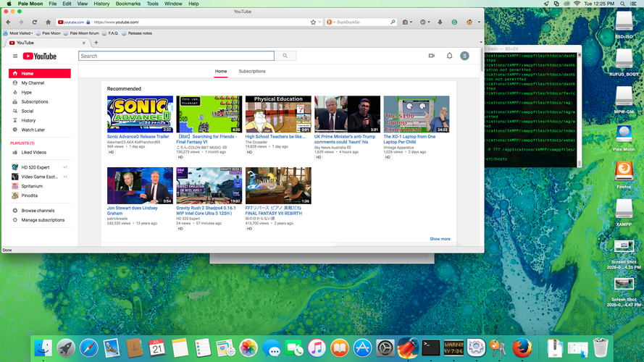Open Sonic AdvanceD video thumbnail
Screen dimensions: 644x362
point(140,114)
